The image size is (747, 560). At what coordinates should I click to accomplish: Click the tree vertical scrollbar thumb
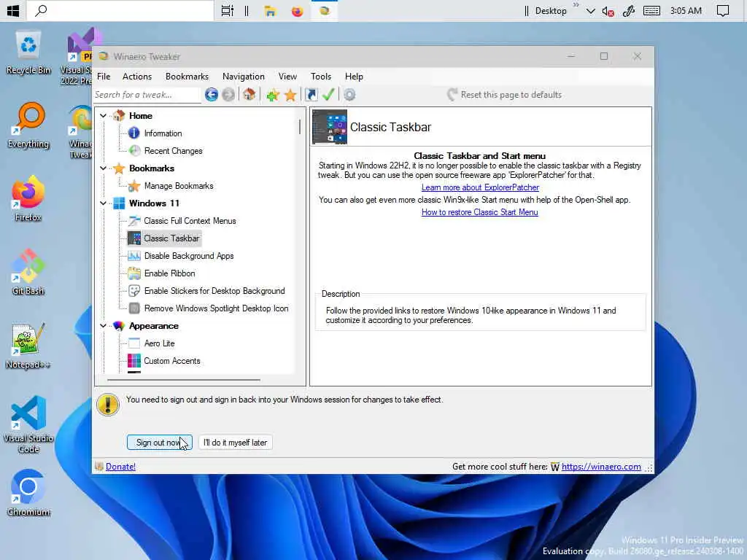300,127
